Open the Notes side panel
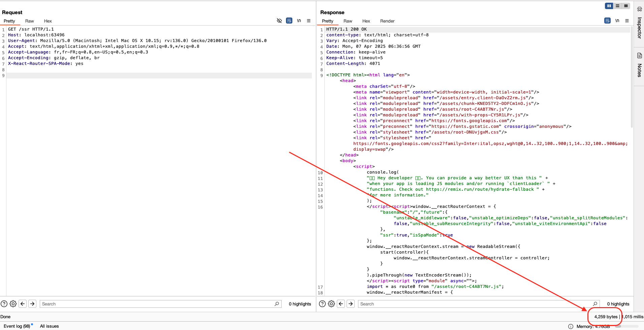This screenshot has height=330, width=644. pos(639,65)
